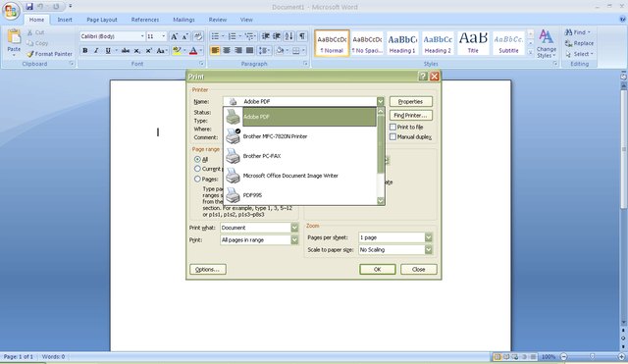Open the font name Calibri dropdown

[x=142, y=36]
